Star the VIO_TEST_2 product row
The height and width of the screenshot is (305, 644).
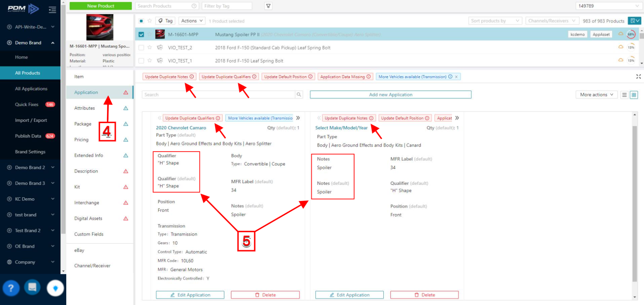(150, 47)
